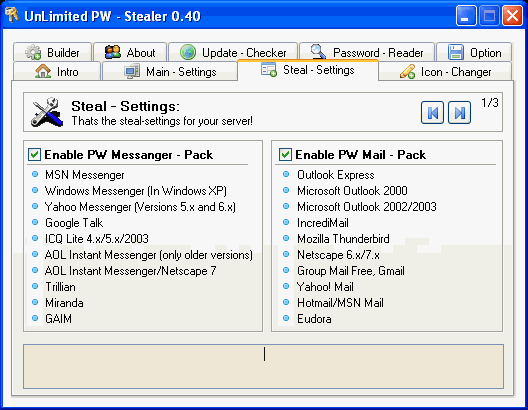This screenshot has height=410, width=528.
Task: Click the bullet beside Eudora
Action: pos(286,318)
